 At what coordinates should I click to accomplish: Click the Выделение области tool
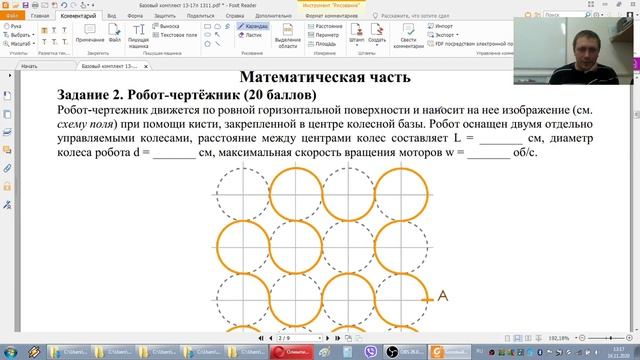tap(288, 36)
